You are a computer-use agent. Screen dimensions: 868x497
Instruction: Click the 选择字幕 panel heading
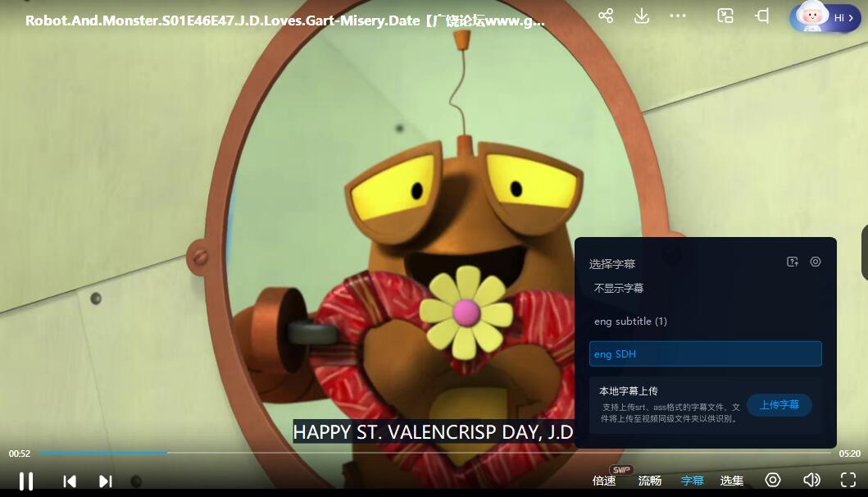click(x=612, y=264)
